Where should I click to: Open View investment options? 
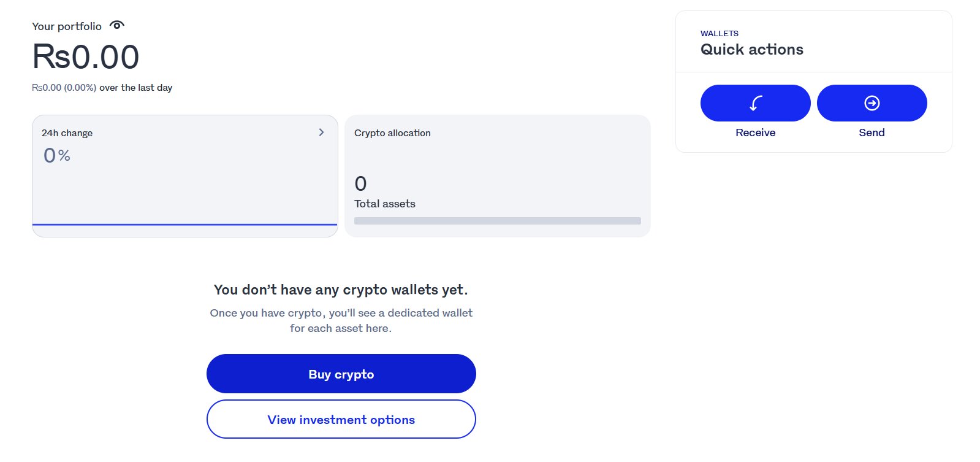click(341, 419)
